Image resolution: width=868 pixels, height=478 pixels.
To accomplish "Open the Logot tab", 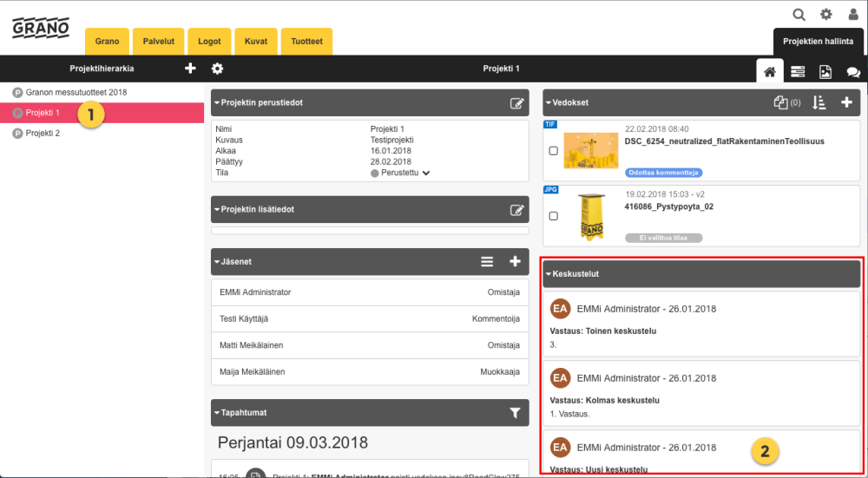I will click(210, 42).
